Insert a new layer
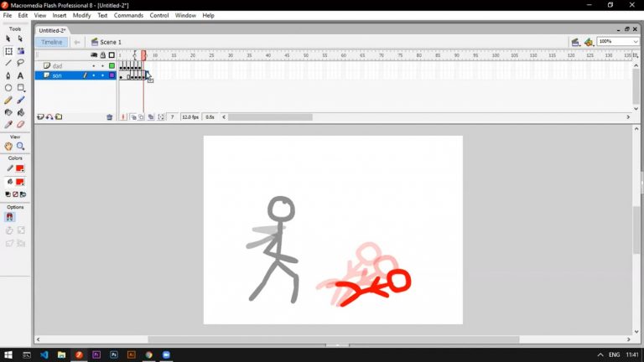Viewport: 644px width, 362px height. pos(40,117)
